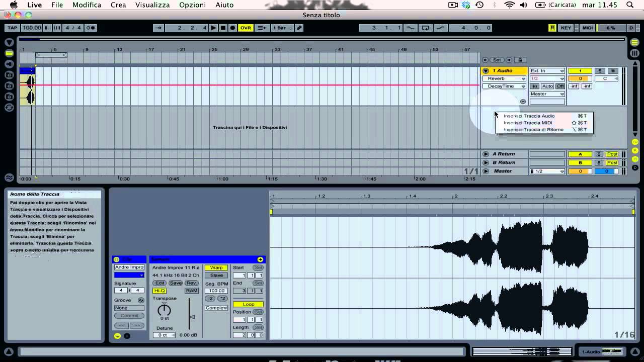The height and width of the screenshot is (362, 644).
Task: Show or hide browser with triangle icon
Action: point(9,42)
